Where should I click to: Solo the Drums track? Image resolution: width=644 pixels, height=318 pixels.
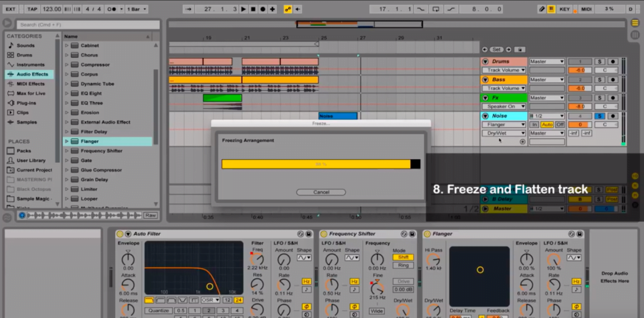pos(599,62)
